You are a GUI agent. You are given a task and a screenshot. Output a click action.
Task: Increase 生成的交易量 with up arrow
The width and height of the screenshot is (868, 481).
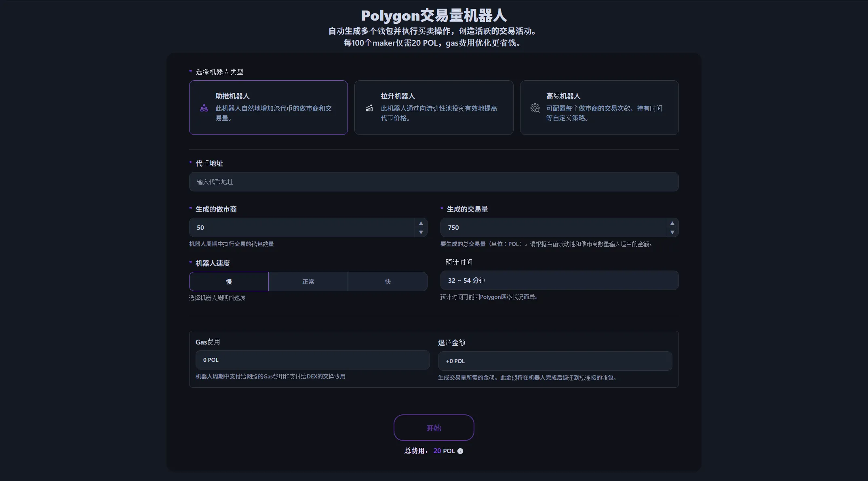click(672, 223)
